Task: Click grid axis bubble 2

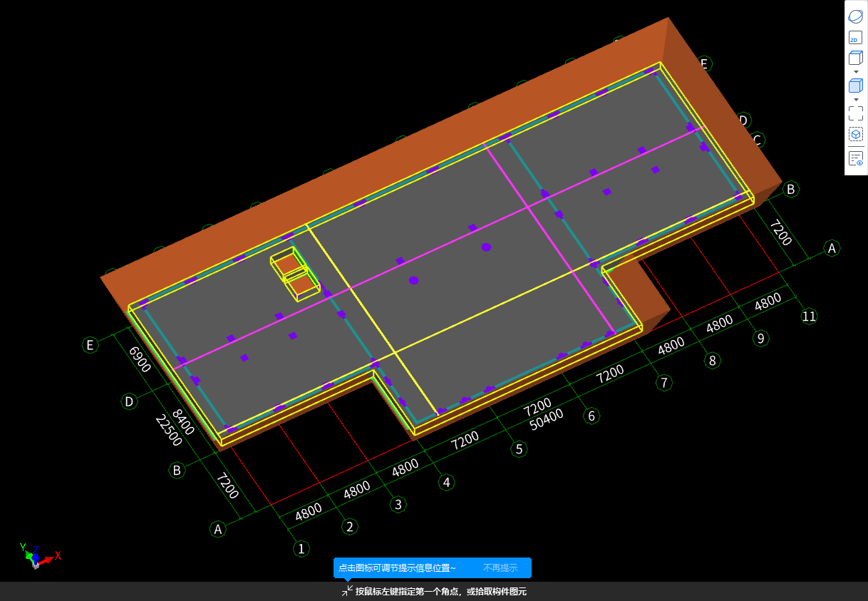Action: tap(349, 527)
